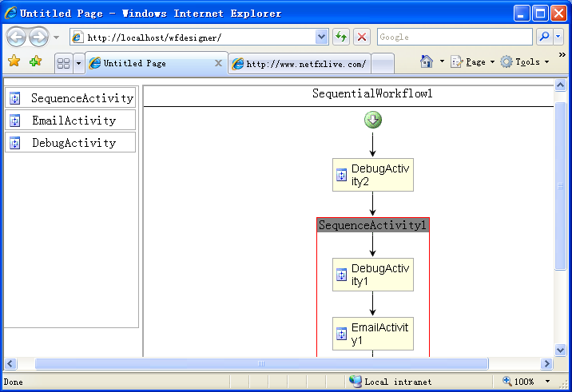Open the Tools menu

pyautogui.click(x=525, y=62)
